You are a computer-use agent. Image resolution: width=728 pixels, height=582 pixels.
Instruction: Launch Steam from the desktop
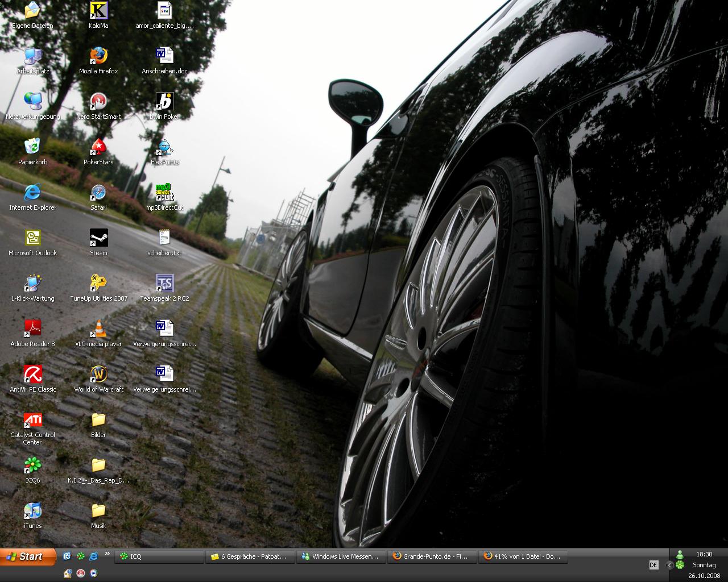tap(98, 238)
